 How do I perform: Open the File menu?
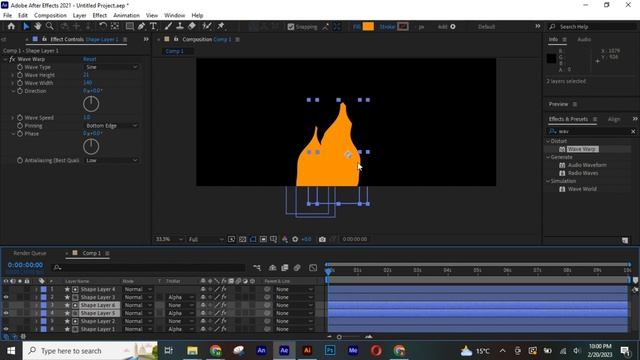pos(7,16)
